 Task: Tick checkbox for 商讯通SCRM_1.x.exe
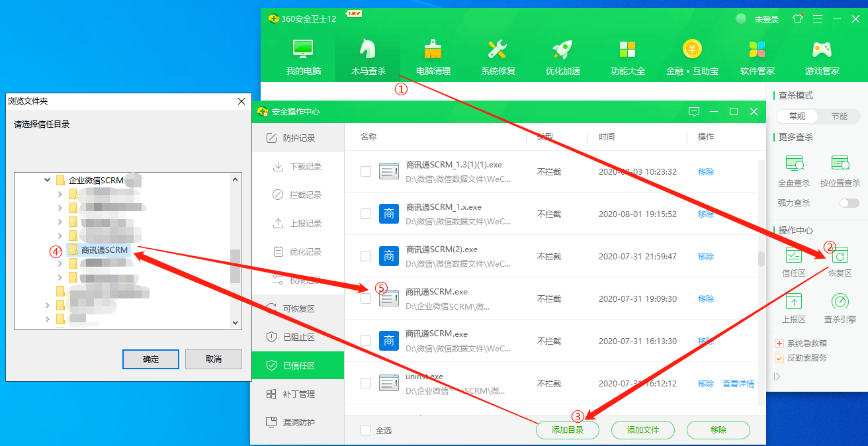[x=366, y=214]
